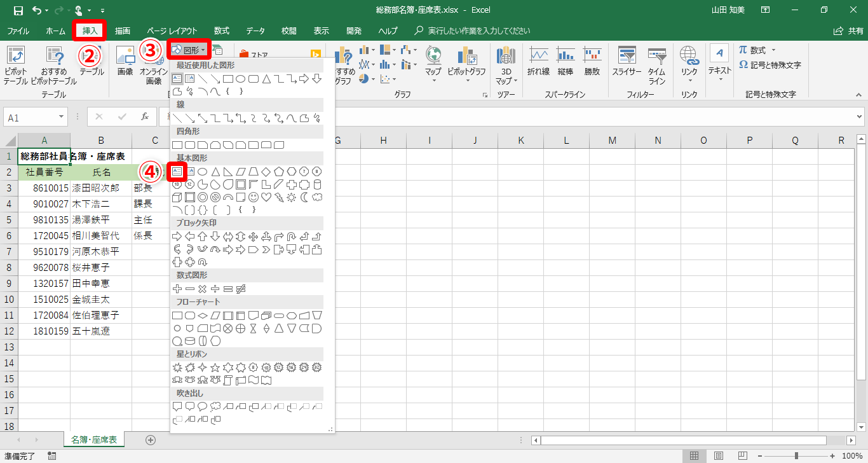Image resolution: width=868 pixels, height=463 pixels.
Task: Select the sun shape
Action: [x=292, y=197]
